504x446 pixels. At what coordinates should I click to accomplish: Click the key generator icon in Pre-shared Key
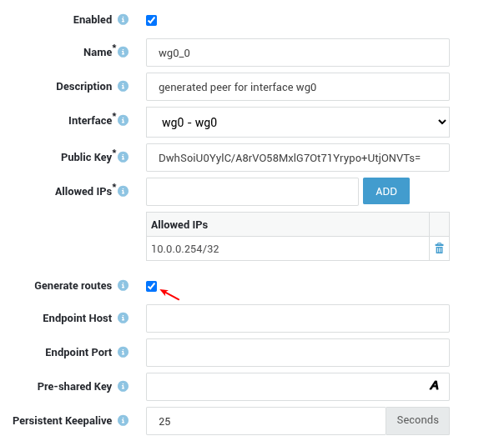pos(434,386)
